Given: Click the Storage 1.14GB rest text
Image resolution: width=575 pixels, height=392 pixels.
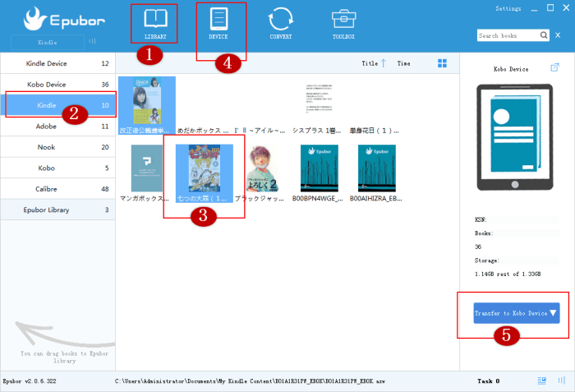Looking at the screenshot, I should [x=508, y=274].
